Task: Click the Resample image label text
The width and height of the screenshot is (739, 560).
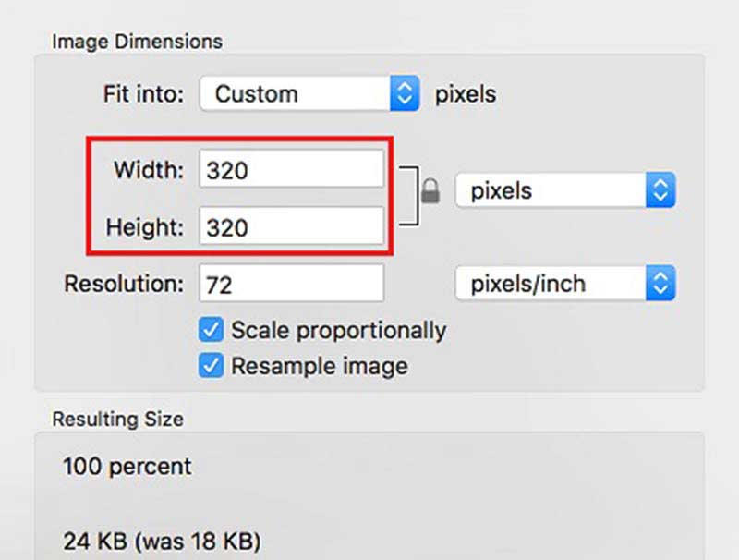Action: (x=319, y=366)
